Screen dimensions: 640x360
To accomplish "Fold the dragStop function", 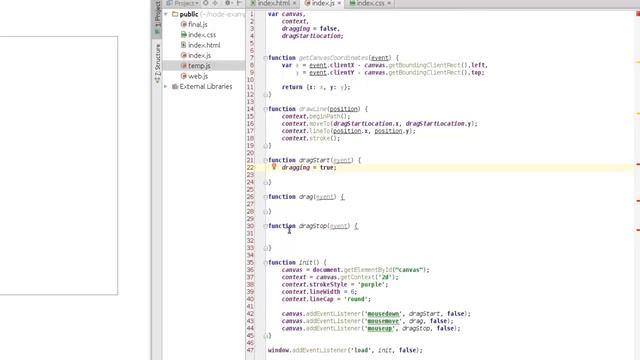I will pos(265,226).
